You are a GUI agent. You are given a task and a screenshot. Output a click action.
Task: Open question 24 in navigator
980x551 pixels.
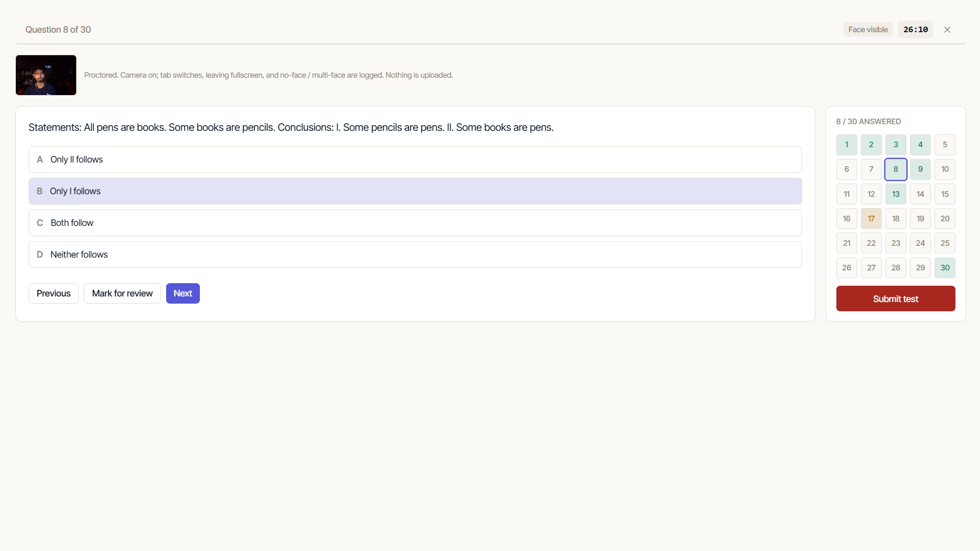pos(920,243)
